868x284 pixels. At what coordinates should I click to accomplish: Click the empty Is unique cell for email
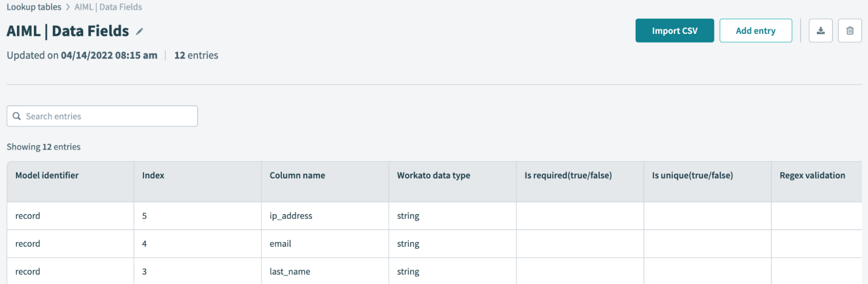707,244
